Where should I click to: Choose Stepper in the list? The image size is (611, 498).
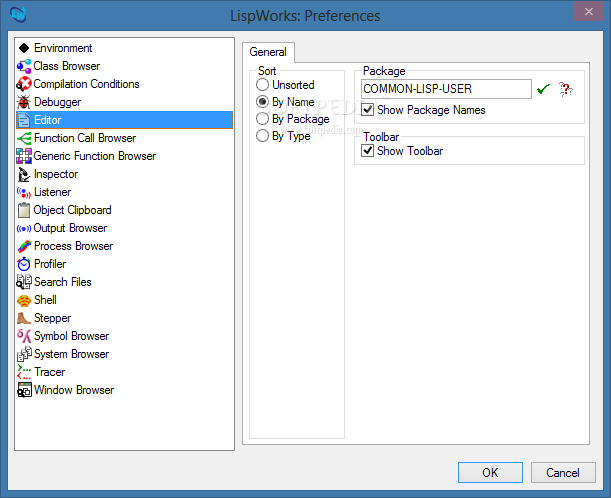click(124, 318)
